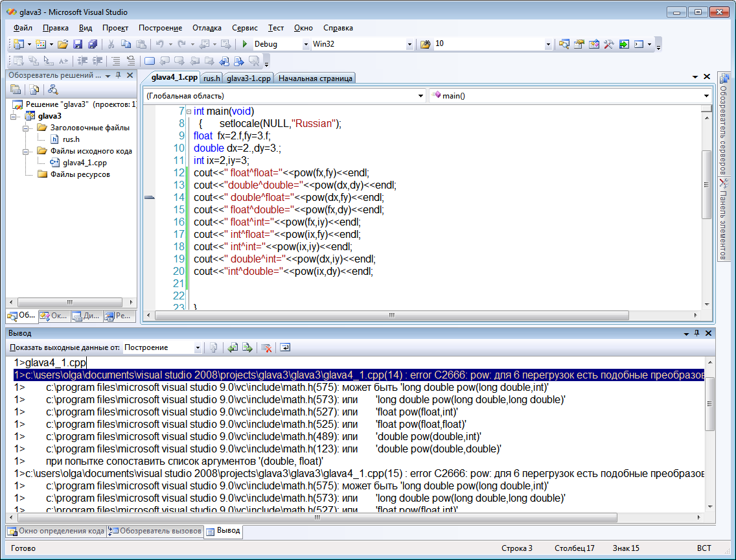The image size is (736, 560).
Task: Toggle auto-hide pin on the Вывод panel
Action: click(x=697, y=332)
